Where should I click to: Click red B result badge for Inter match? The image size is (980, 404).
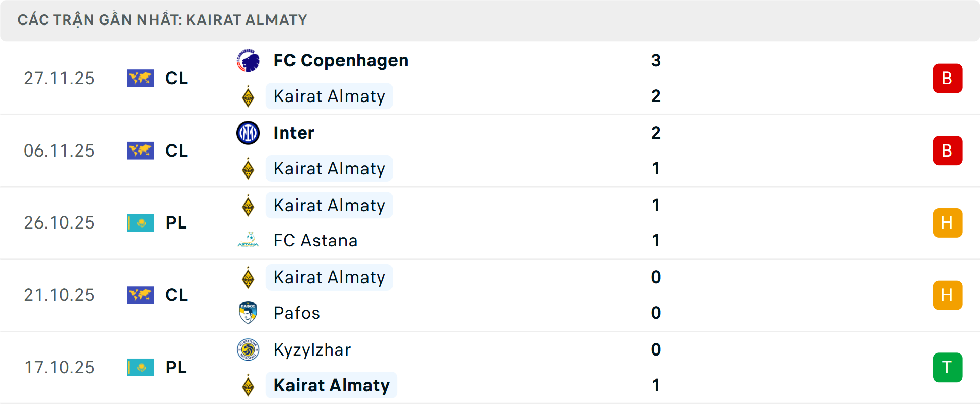tap(947, 150)
